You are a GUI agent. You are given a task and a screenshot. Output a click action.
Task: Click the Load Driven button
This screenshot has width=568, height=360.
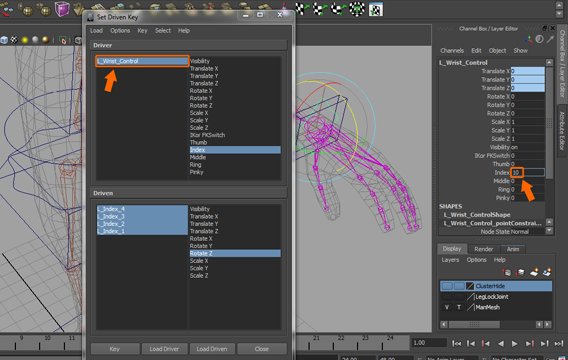(212, 349)
